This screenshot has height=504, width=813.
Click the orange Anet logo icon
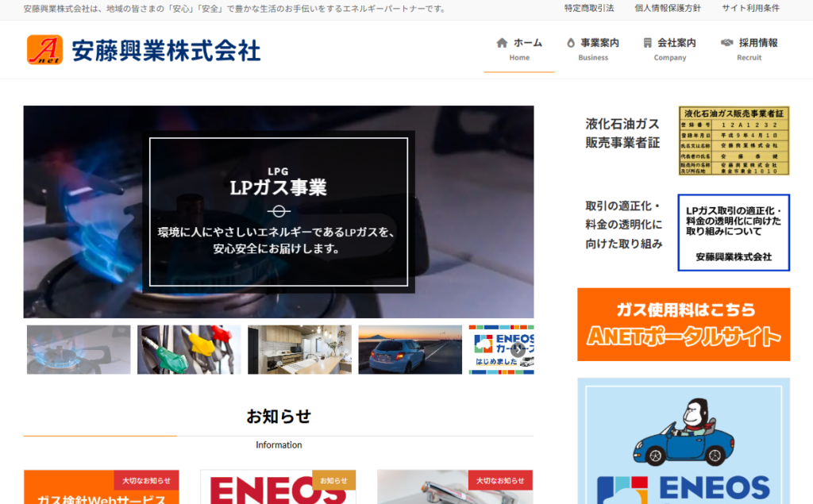(x=44, y=50)
